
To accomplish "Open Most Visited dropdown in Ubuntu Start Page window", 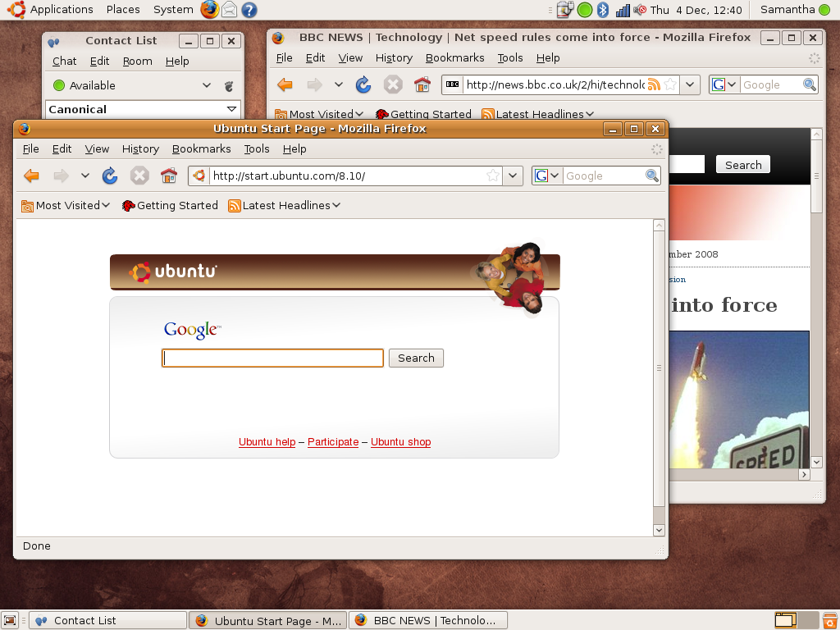I will click(x=66, y=206).
